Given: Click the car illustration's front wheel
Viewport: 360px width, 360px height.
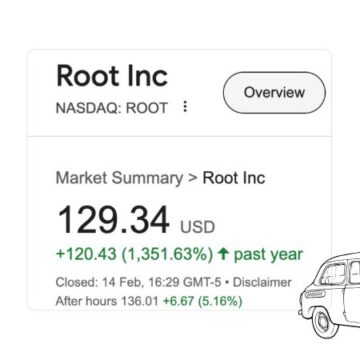Looking at the screenshot, I should pos(323,322).
